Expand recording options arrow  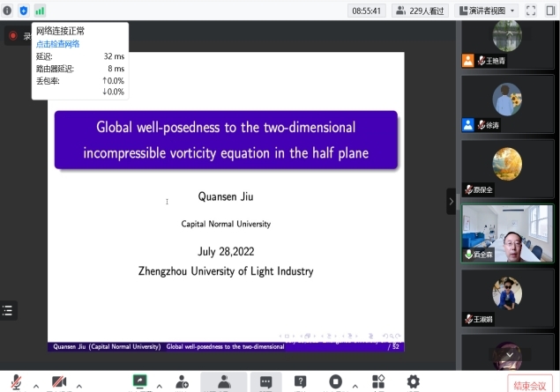355,386
